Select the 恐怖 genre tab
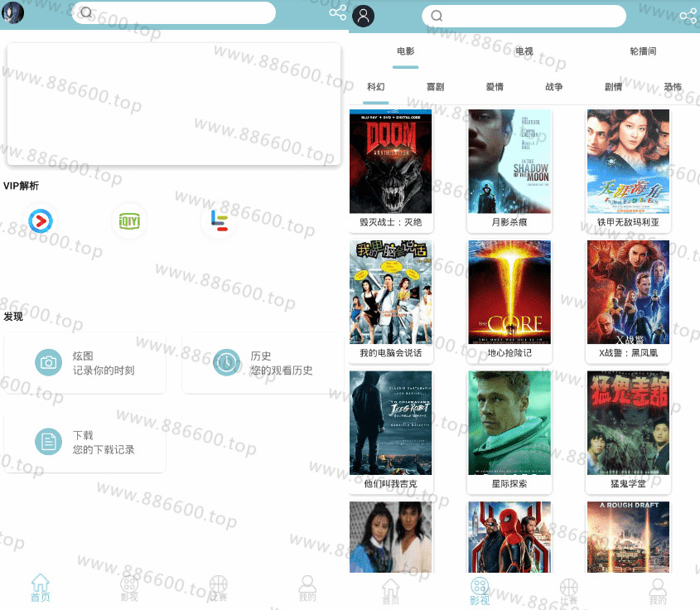This screenshot has width=700, height=610. click(673, 87)
